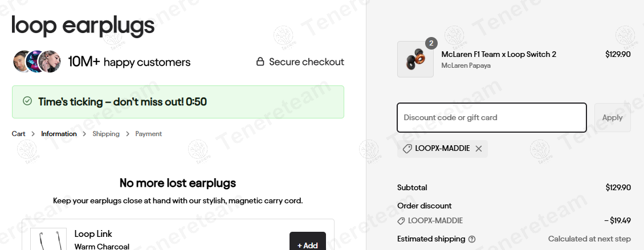Open the Estimated shipping help icon
This screenshot has height=250, width=644.
point(472,239)
